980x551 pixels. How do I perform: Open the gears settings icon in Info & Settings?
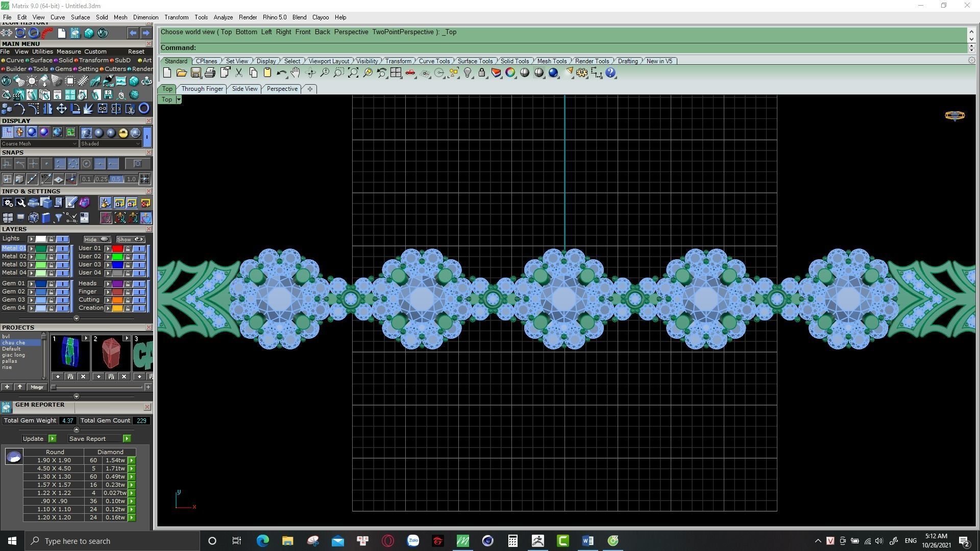pyautogui.click(x=8, y=203)
